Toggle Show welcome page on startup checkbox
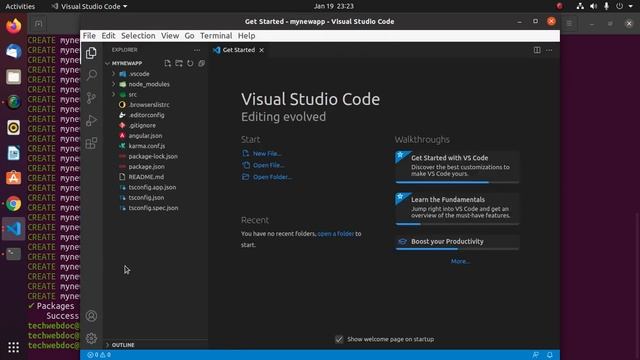 click(339, 339)
